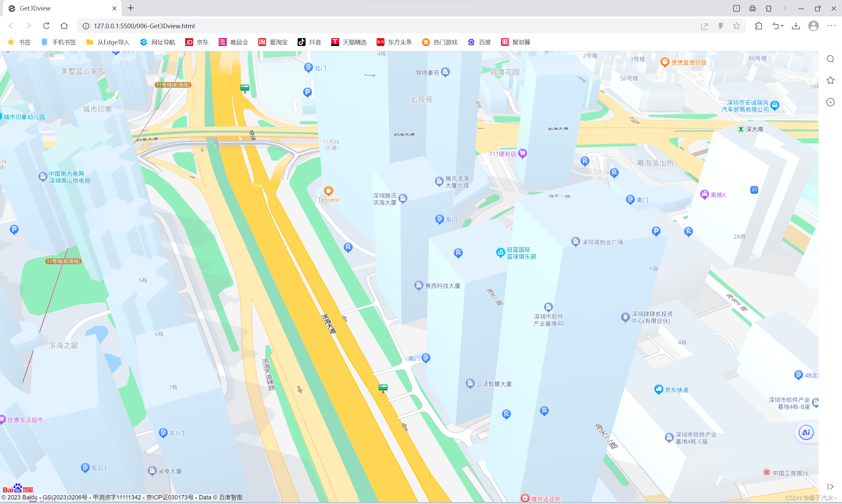Click the address bar URL field
Viewport: 842px width, 504px height.
374,26
